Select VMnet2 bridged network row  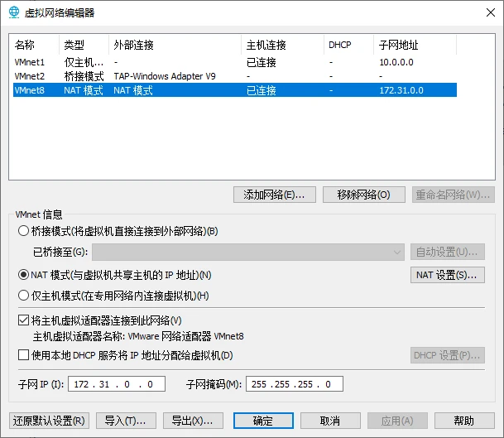235,76
